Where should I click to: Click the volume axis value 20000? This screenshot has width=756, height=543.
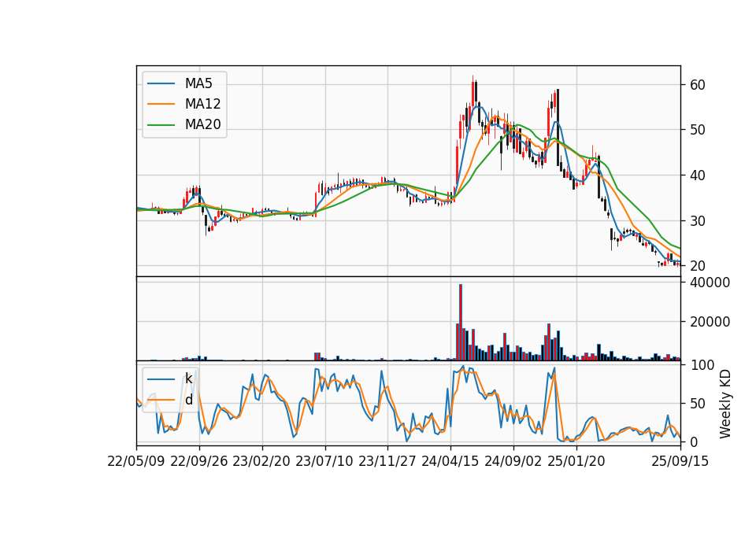pyautogui.click(x=710, y=322)
